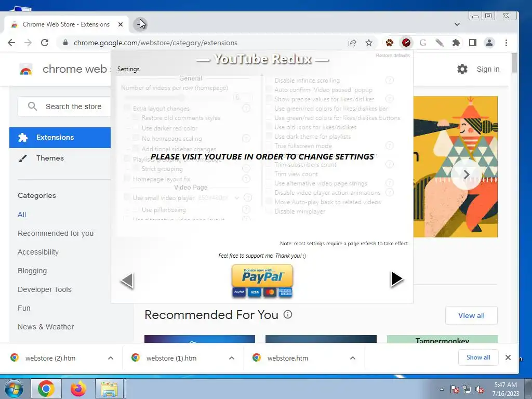The image size is (532, 399).
Task: Select the Extensions sidebar item
Action: [60, 137]
